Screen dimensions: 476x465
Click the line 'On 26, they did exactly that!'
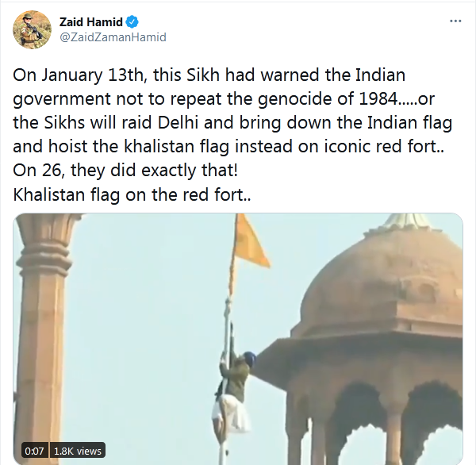125,171
